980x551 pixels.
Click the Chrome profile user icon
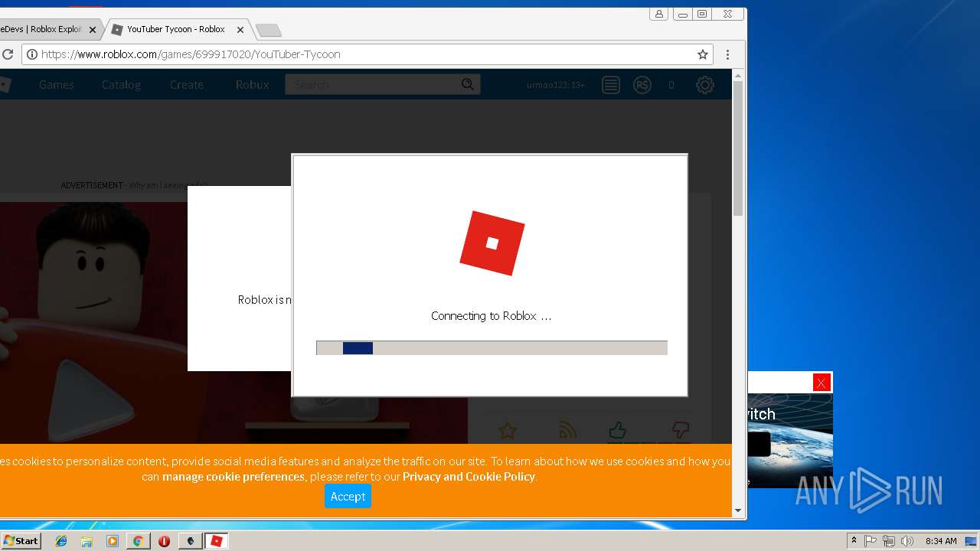tap(659, 14)
